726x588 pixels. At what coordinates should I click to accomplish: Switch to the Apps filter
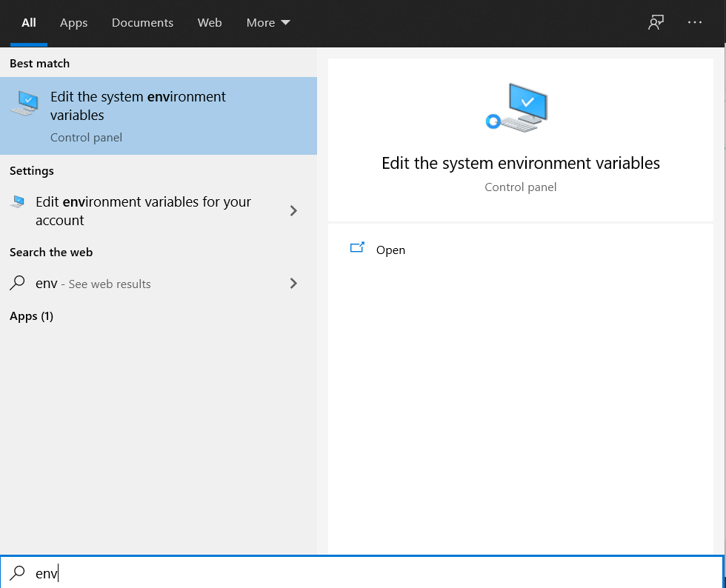tap(73, 23)
